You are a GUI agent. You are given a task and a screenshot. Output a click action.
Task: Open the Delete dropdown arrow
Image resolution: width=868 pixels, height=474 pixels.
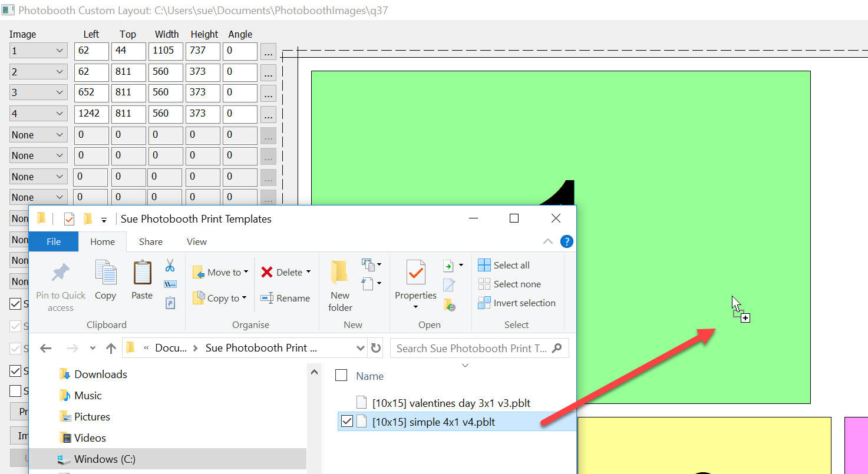point(308,272)
